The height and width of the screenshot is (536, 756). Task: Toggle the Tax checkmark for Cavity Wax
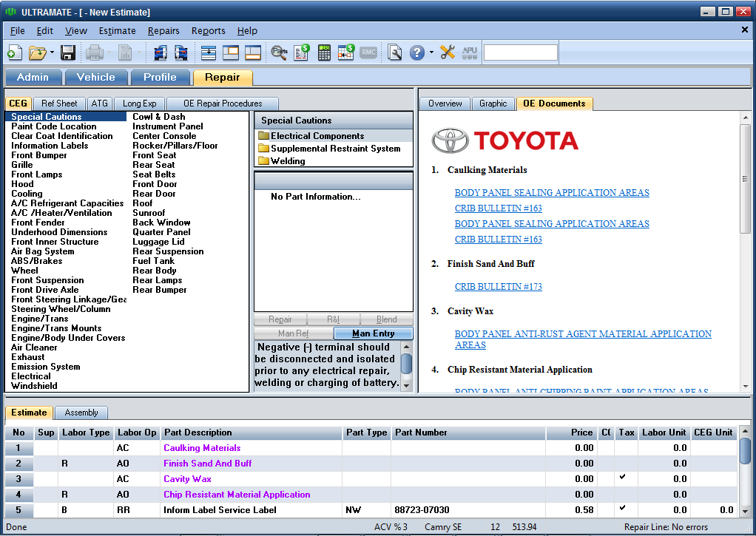pos(623,477)
